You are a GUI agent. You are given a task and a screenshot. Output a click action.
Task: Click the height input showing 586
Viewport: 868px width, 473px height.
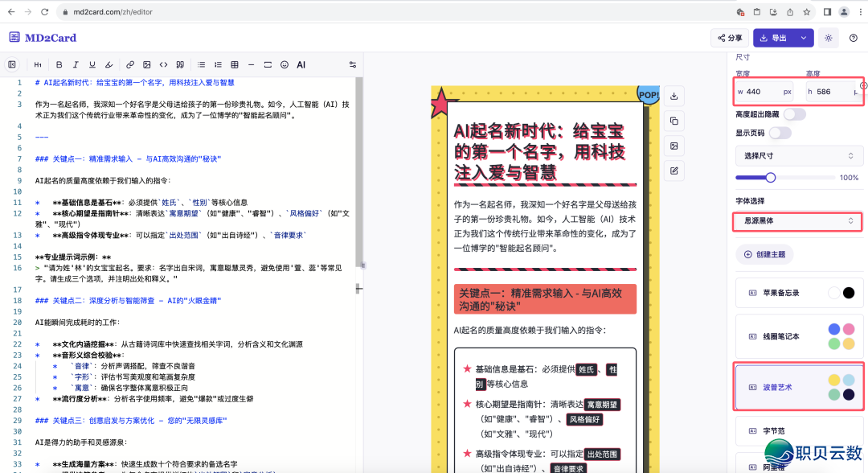(833, 92)
